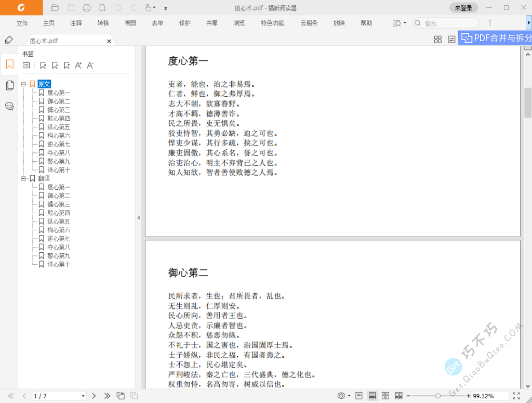This screenshot has width=532, height=403.
Task: Open the eye reading-mode dropdown in status bar
Action: pos(342,395)
